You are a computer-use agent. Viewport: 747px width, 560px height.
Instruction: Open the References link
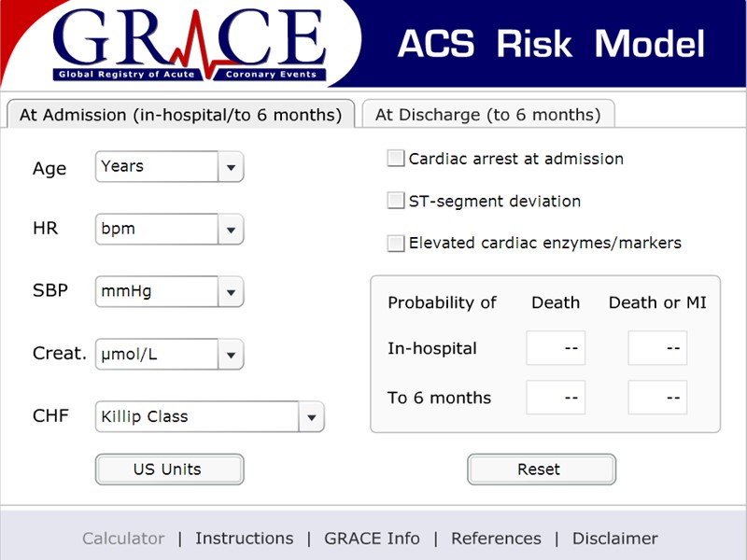point(496,539)
